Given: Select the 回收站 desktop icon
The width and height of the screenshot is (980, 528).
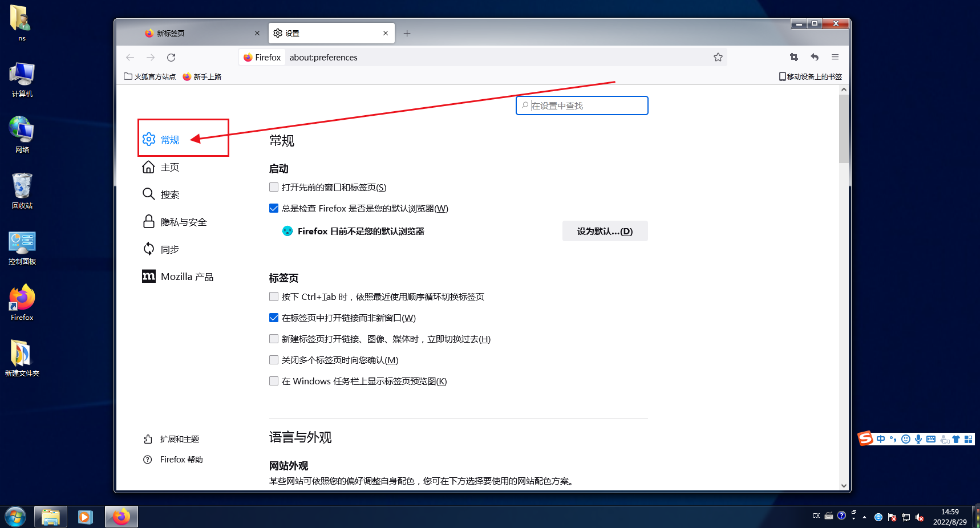Looking at the screenshot, I should [x=22, y=191].
